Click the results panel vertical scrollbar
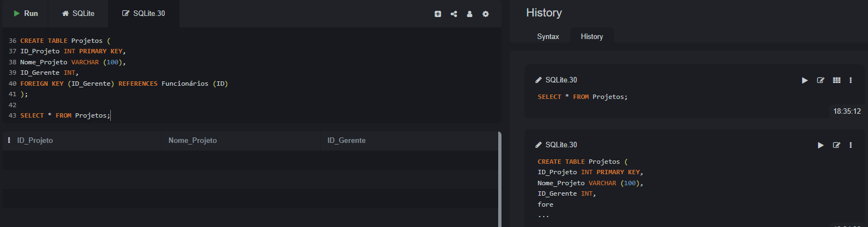 (499, 179)
